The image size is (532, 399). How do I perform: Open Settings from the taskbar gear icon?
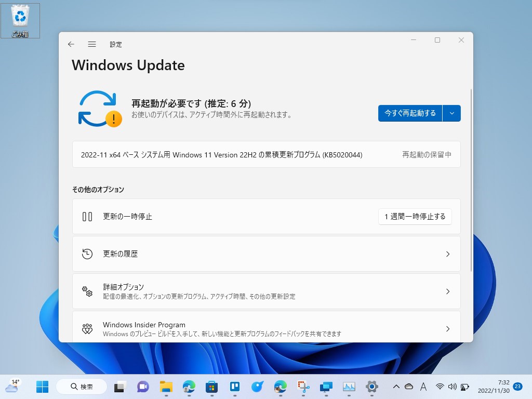pyautogui.click(x=372, y=387)
